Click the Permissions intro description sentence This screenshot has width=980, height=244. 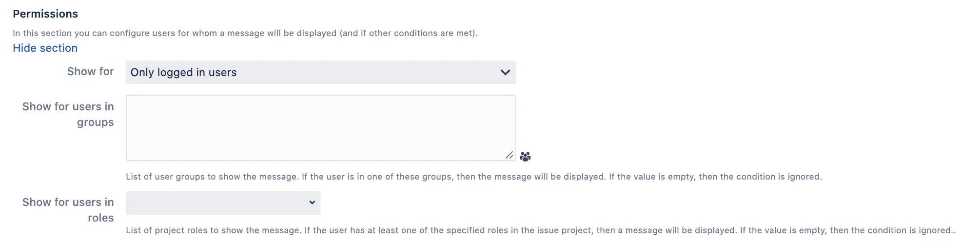coord(245,33)
